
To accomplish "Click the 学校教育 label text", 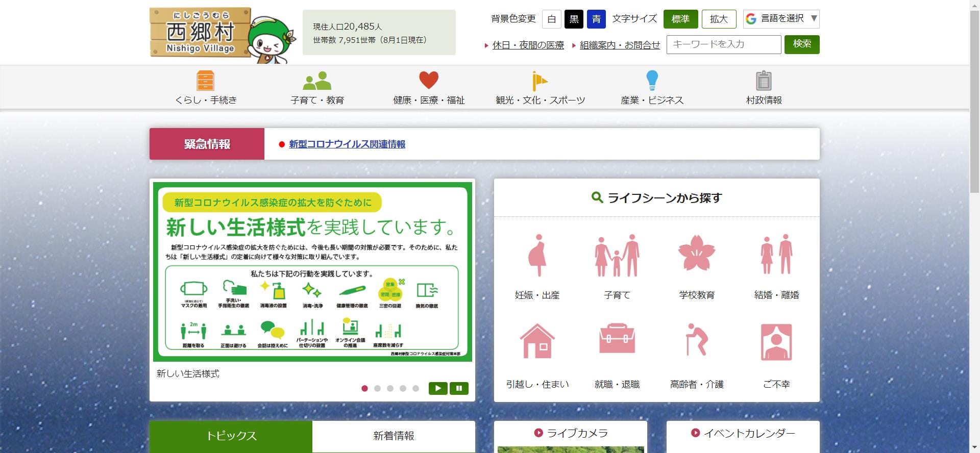I will [x=697, y=295].
